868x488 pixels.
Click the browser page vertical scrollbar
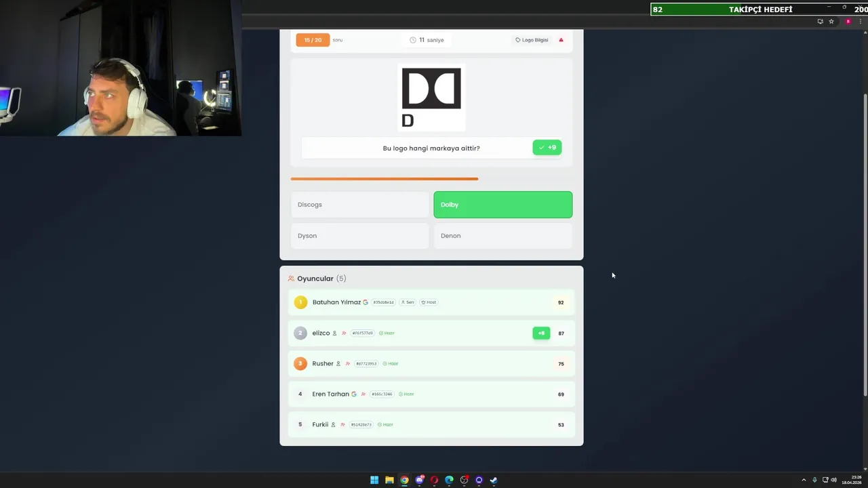click(865, 244)
